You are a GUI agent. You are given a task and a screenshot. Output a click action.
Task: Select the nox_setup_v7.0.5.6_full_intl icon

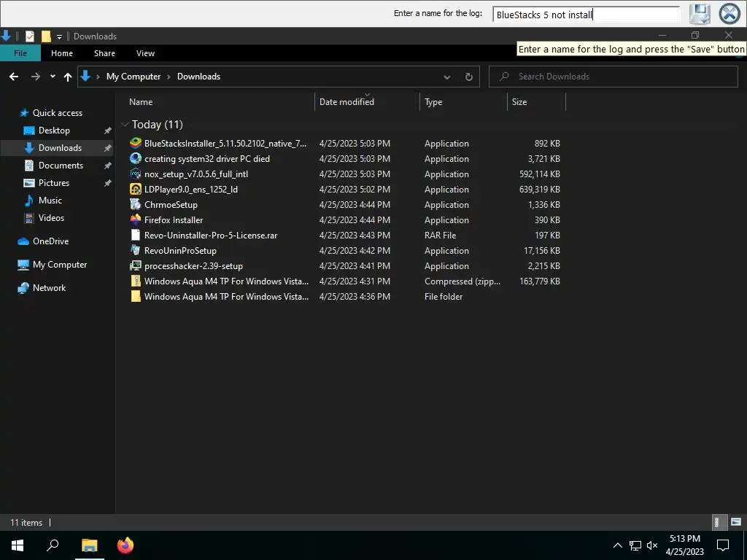136,174
